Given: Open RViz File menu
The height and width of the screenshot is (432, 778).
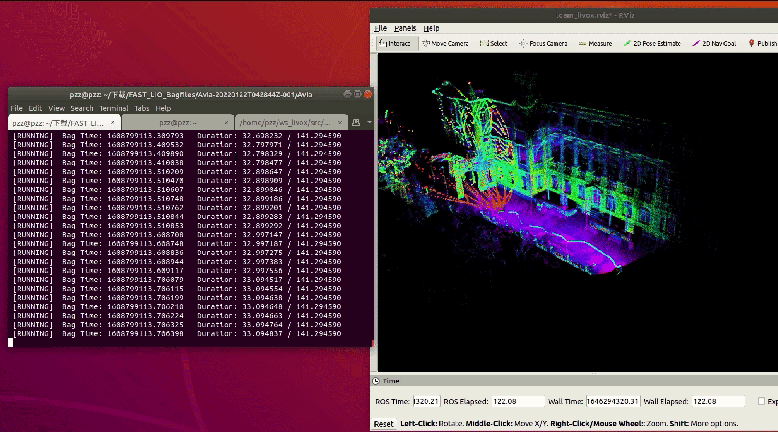Looking at the screenshot, I should click(x=381, y=28).
